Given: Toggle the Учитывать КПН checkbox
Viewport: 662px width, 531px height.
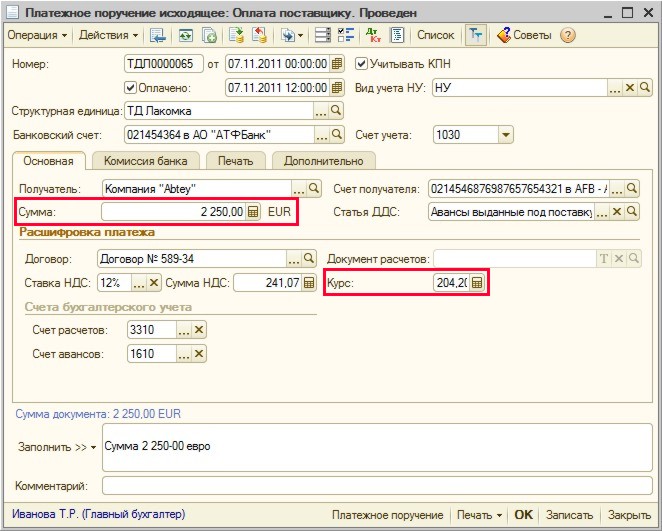Looking at the screenshot, I should [363, 64].
